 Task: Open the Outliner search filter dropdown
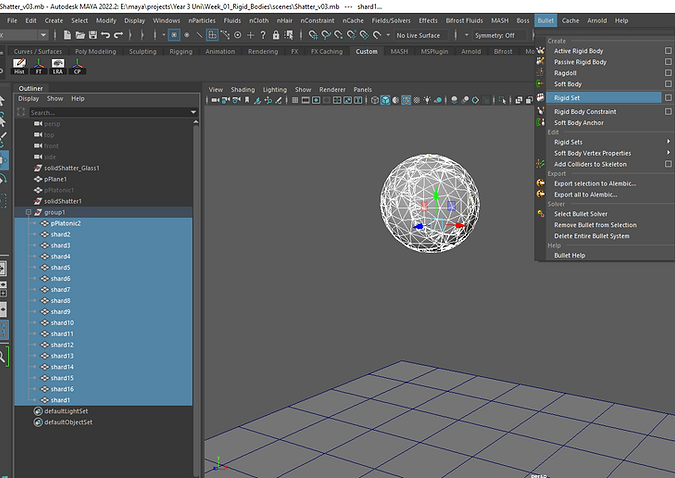pyautogui.click(x=193, y=112)
